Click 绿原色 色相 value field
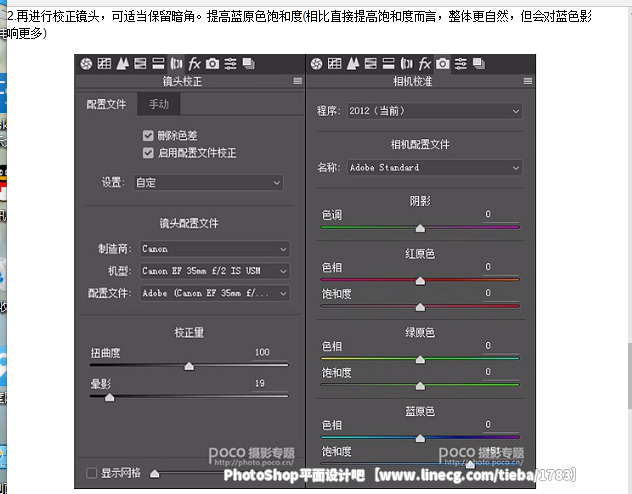This screenshot has width=632, height=494. tap(500, 346)
